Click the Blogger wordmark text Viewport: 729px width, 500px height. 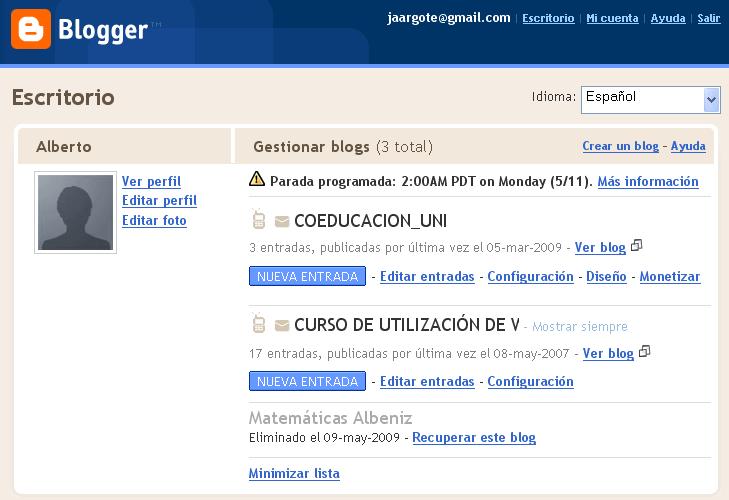click(x=103, y=31)
